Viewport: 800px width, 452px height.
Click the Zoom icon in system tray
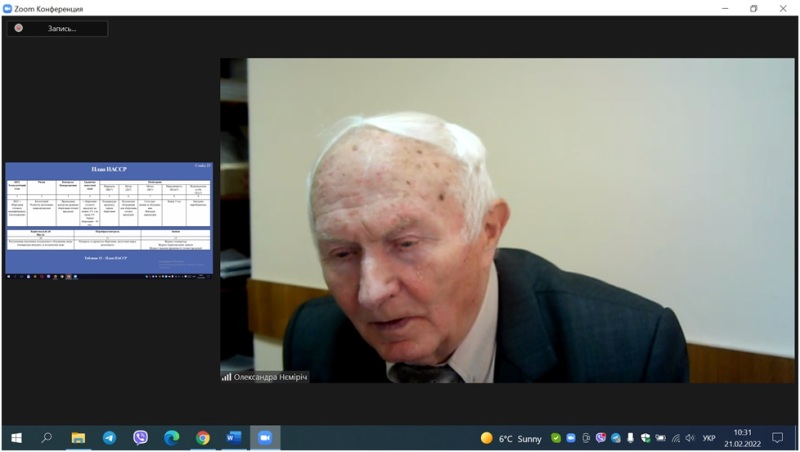pyautogui.click(x=571, y=438)
